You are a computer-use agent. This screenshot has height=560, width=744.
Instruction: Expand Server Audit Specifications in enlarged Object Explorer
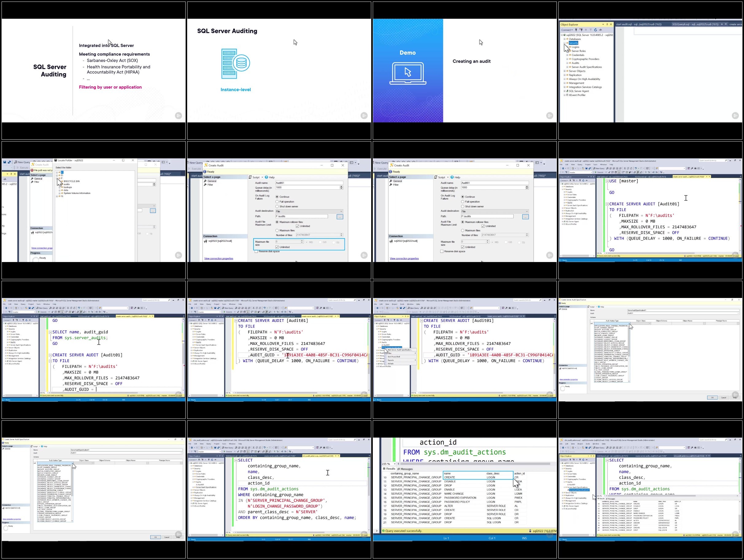pyautogui.click(x=567, y=67)
